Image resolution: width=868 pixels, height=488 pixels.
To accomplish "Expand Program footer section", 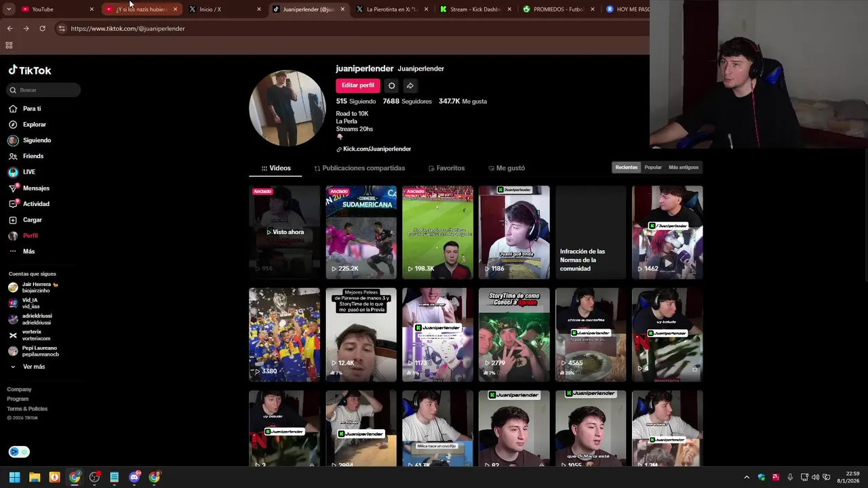I will pos(18,399).
